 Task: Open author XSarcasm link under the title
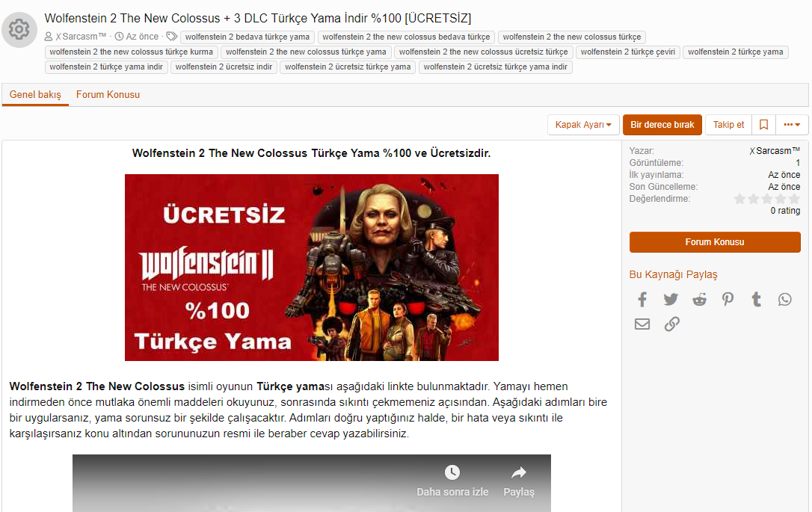click(x=81, y=37)
